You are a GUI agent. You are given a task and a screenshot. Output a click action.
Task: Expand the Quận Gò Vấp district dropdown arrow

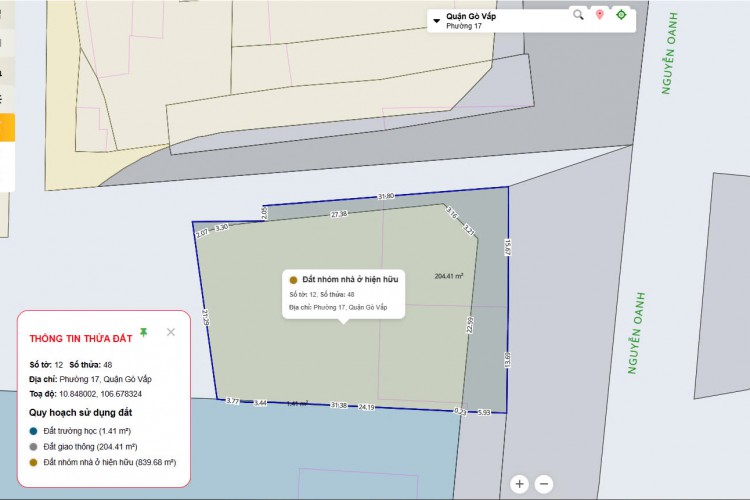pos(436,19)
